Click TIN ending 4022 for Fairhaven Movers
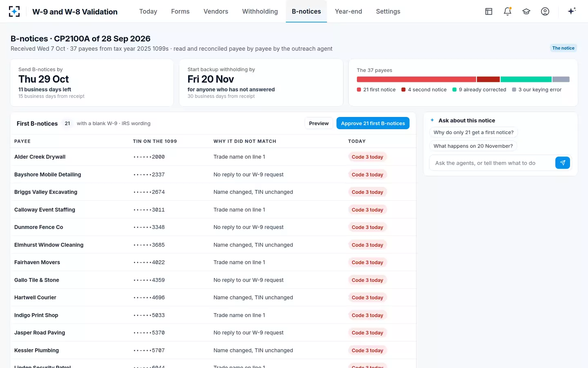 (x=149, y=263)
